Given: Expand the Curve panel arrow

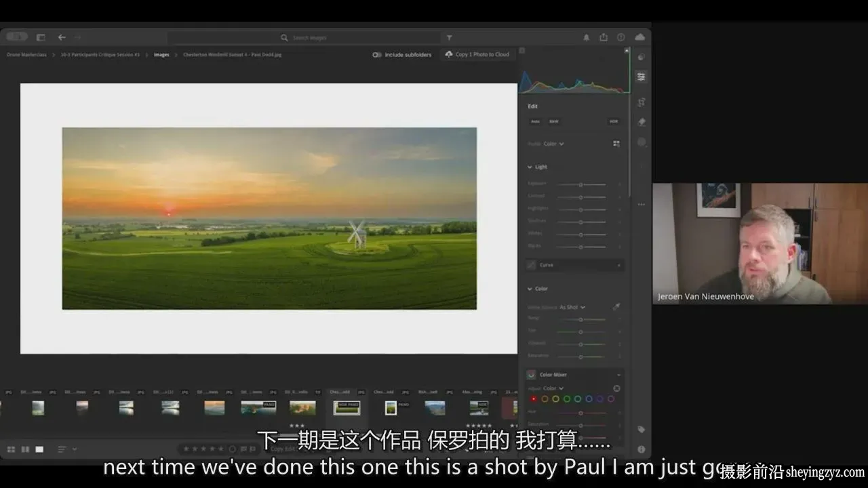Looking at the screenshot, I should click(x=619, y=265).
